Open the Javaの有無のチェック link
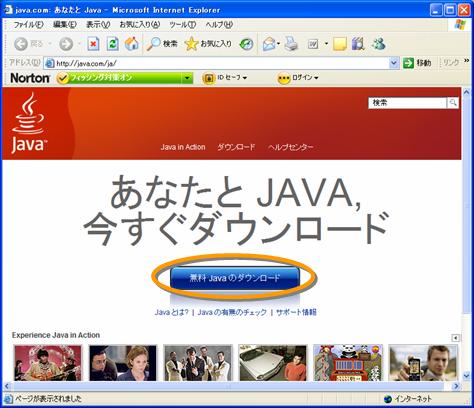 232,312
